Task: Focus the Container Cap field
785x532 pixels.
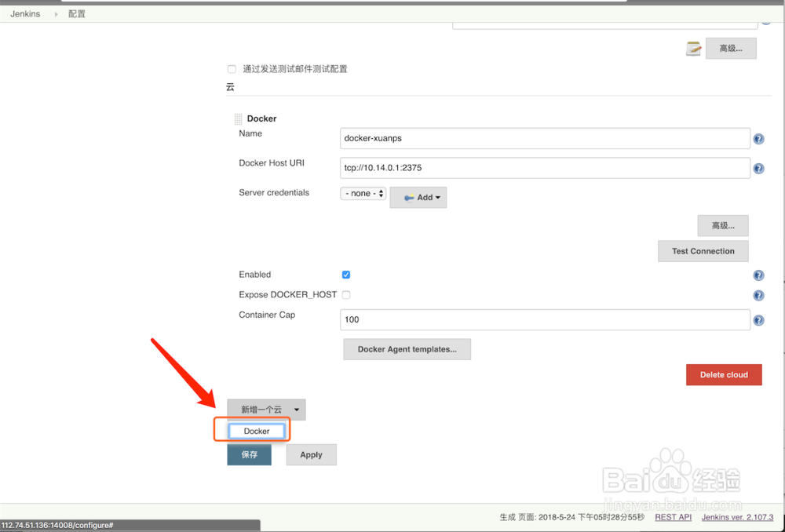Action: [x=545, y=320]
